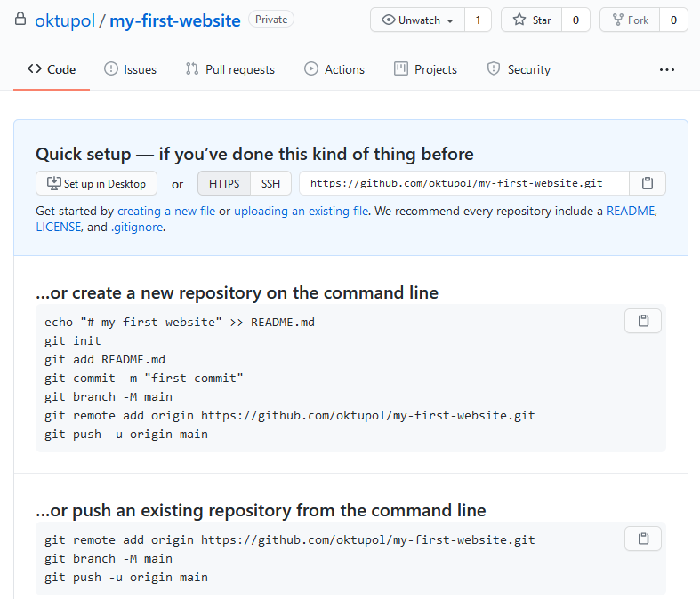
Task: Open the Actions tab
Action: [x=334, y=69]
